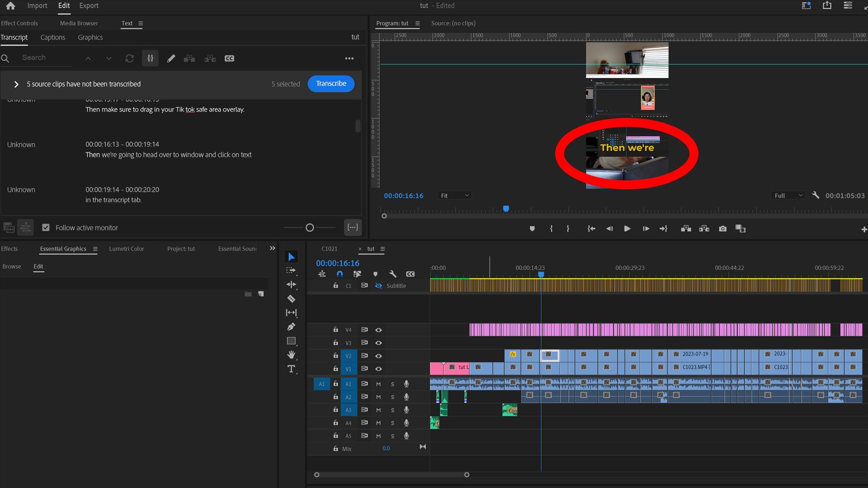
Task: Open the Fit zoom level dropdown
Action: [454, 195]
